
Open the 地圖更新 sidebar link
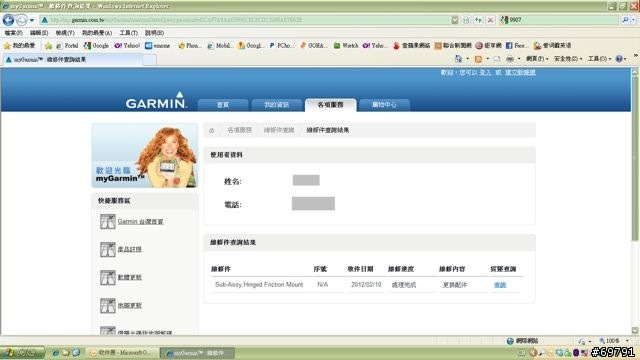coord(129,305)
